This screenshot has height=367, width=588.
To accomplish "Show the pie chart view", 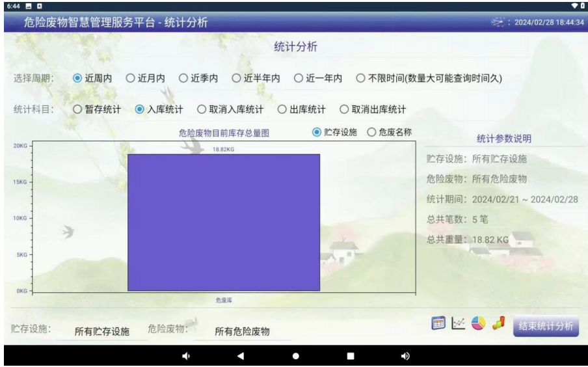I will pyautogui.click(x=479, y=323).
